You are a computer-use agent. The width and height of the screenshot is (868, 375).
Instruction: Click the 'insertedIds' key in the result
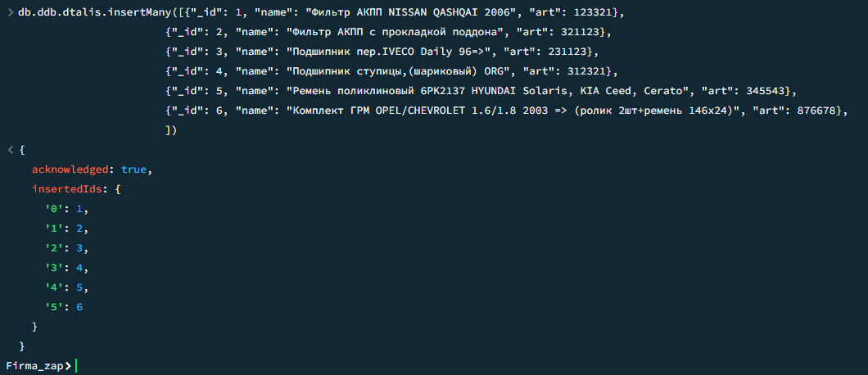[67, 189]
